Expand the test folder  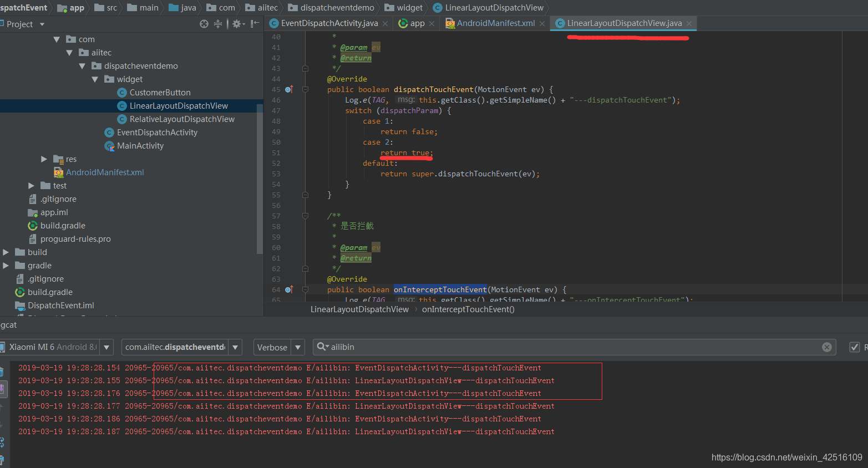[x=31, y=186]
